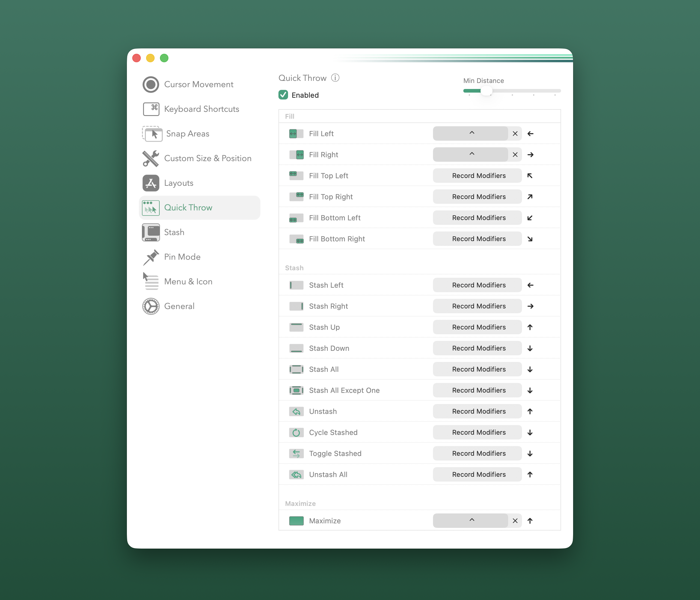Click the Toggle Stashed down arrow
Viewport: 700px width, 600px height.
(x=530, y=454)
